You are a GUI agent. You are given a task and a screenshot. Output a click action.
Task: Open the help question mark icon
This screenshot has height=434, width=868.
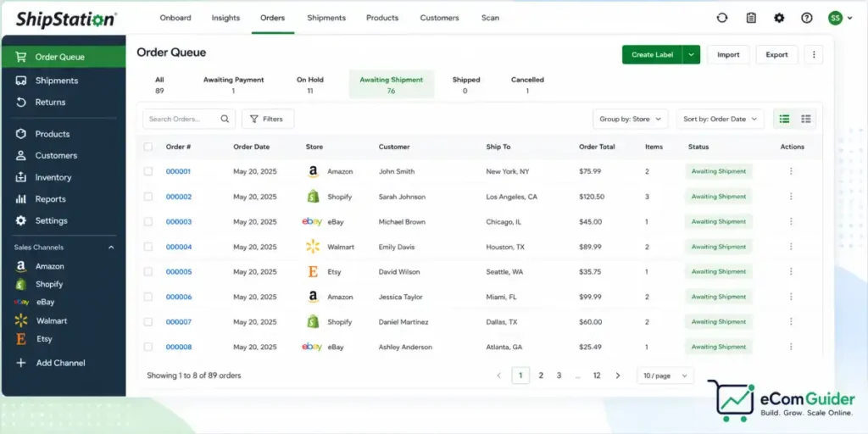(x=807, y=18)
